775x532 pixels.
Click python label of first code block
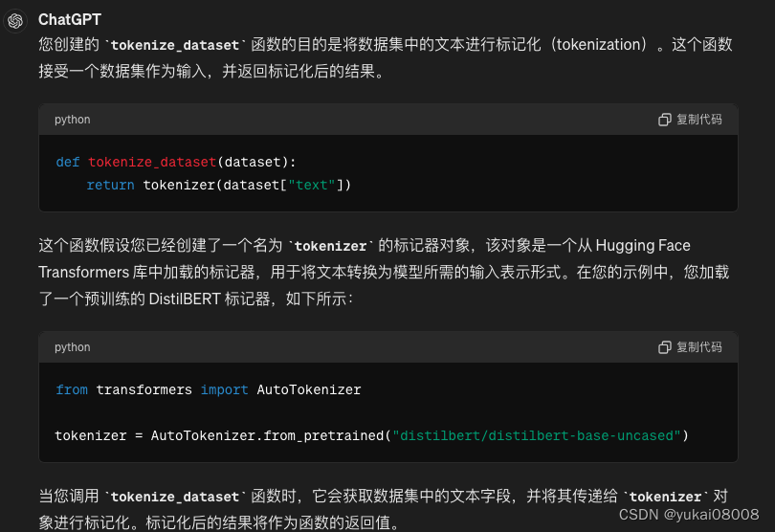pos(73,120)
